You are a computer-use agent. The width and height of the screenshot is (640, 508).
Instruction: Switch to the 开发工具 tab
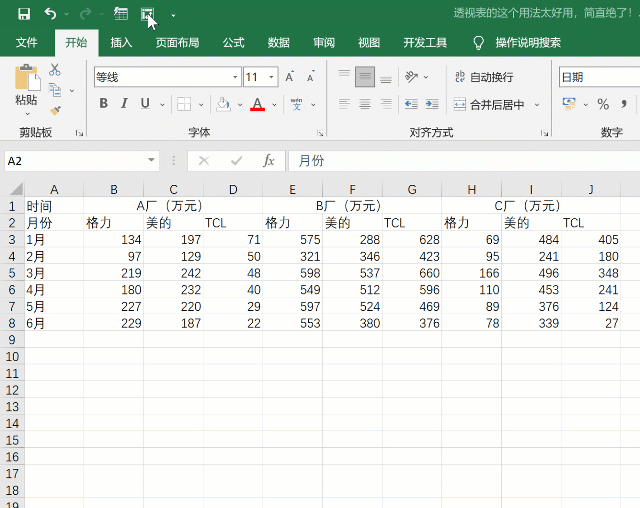pyautogui.click(x=425, y=42)
